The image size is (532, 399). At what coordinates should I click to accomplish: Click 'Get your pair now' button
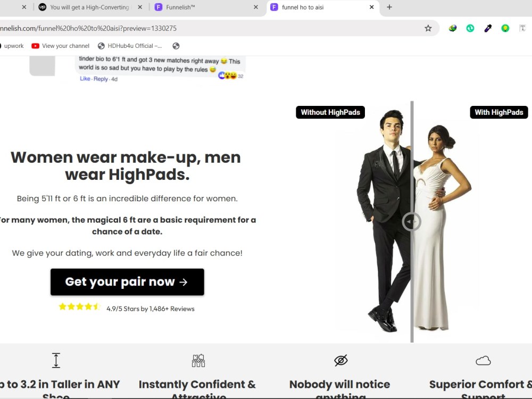(127, 282)
